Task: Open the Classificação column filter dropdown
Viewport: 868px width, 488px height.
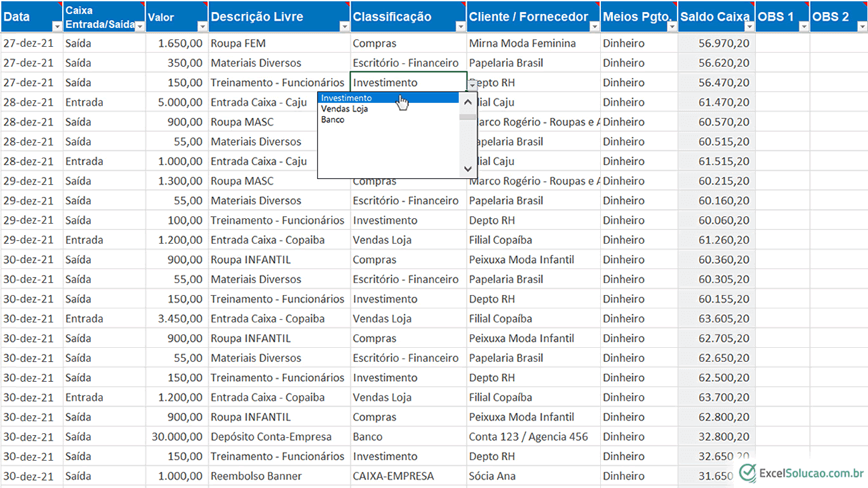Action: 461,27
